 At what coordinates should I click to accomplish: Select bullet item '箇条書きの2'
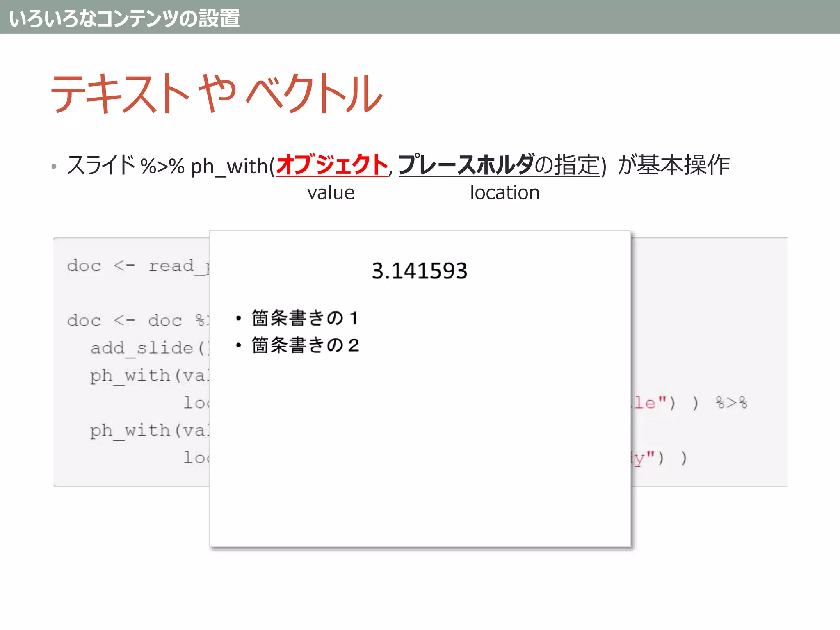[306, 345]
